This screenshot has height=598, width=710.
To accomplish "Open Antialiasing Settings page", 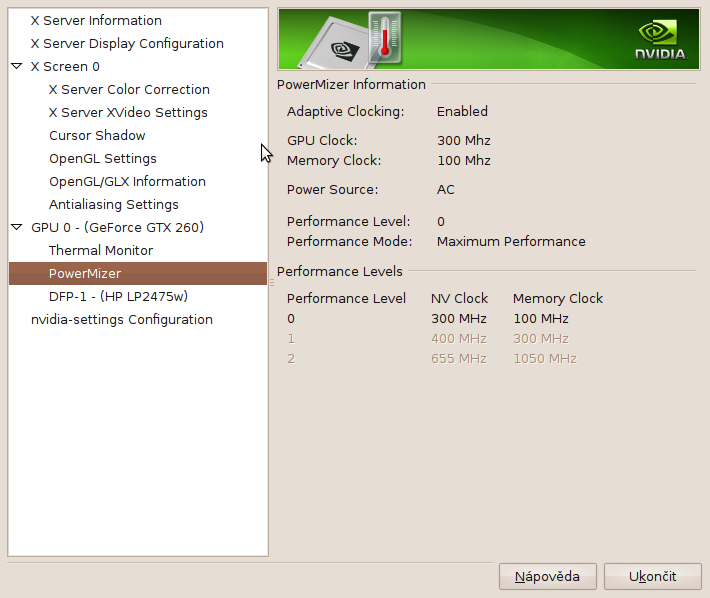I will click(x=114, y=205).
